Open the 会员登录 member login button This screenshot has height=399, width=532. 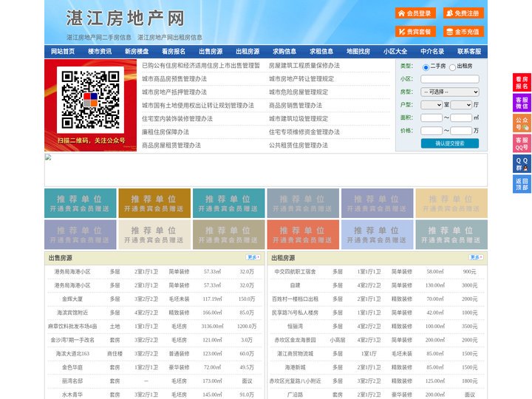coord(415,13)
